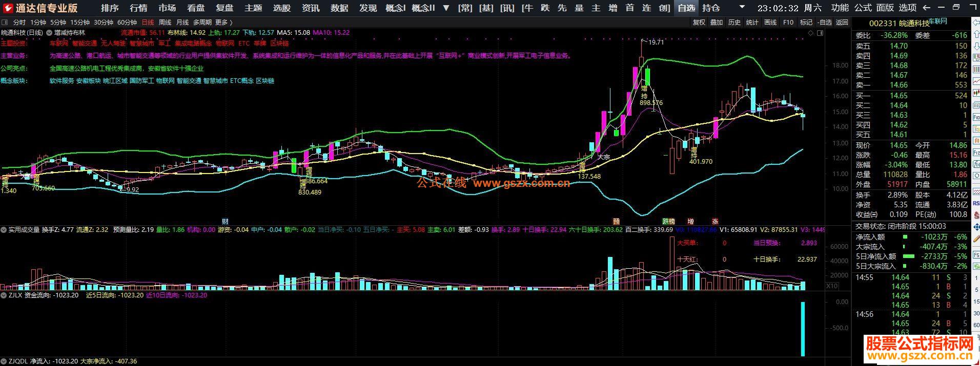Toggle the info panel icon beside the diamond
This screenshot has height=366, width=980.
[x=820, y=33]
